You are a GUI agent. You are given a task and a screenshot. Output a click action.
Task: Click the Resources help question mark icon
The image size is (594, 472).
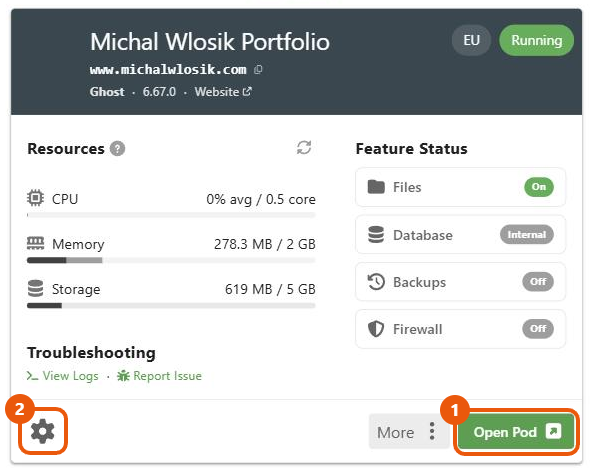[x=117, y=148]
